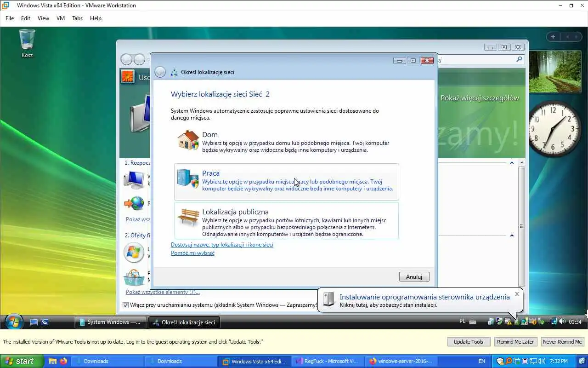Click the Anuluj button
588x368 pixels.
[x=414, y=277]
